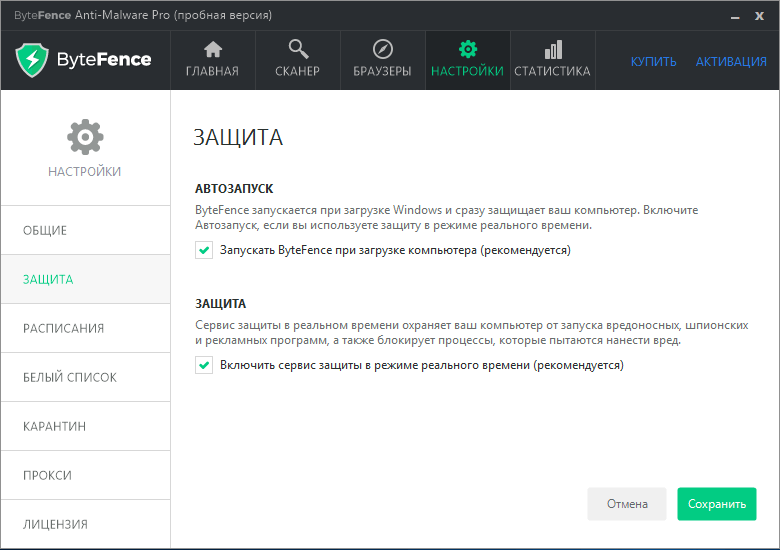Open the Общие settings section
The image size is (780, 550).
tap(86, 230)
